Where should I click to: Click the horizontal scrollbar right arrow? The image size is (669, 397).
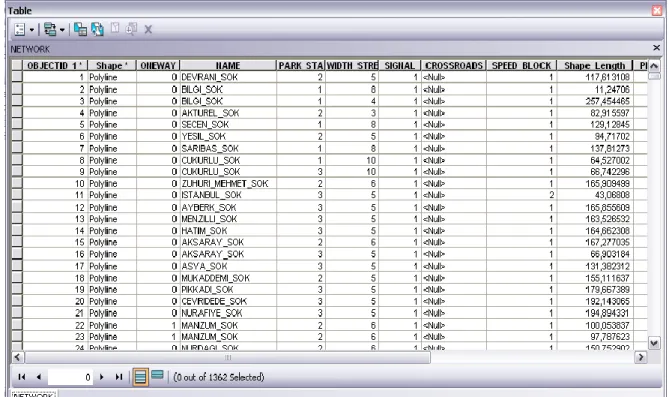pyautogui.click(x=640, y=357)
